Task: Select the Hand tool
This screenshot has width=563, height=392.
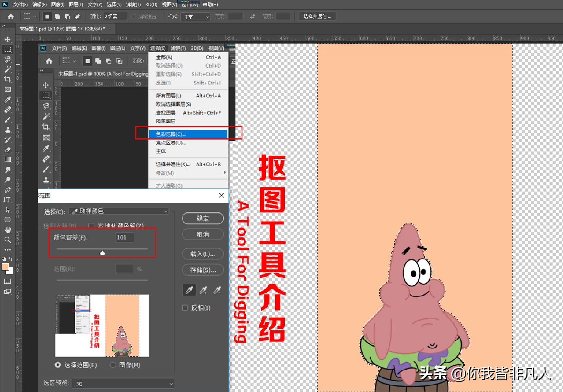Action: (x=8, y=230)
